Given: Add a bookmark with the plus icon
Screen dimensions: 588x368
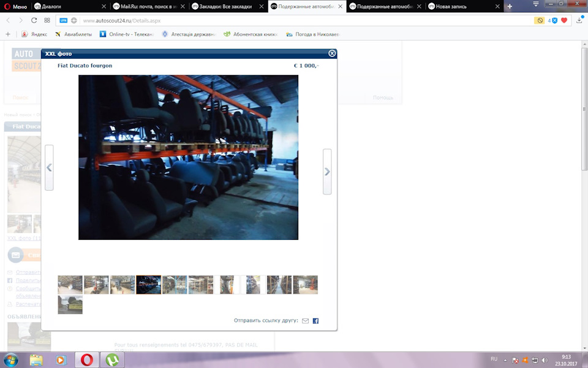Looking at the screenshot, I should pos(8,34).
